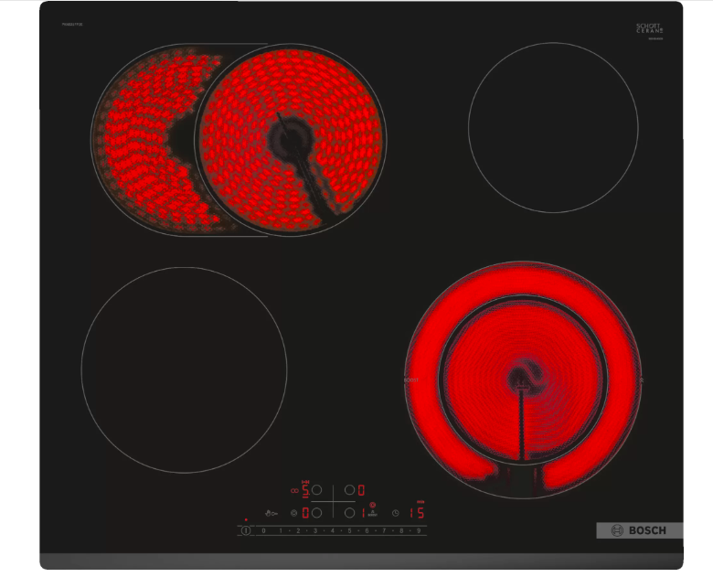Viewport: 713px width, 588px height.
Task: Set heat level 5 on the slider
Action: (x=349, y=530)
